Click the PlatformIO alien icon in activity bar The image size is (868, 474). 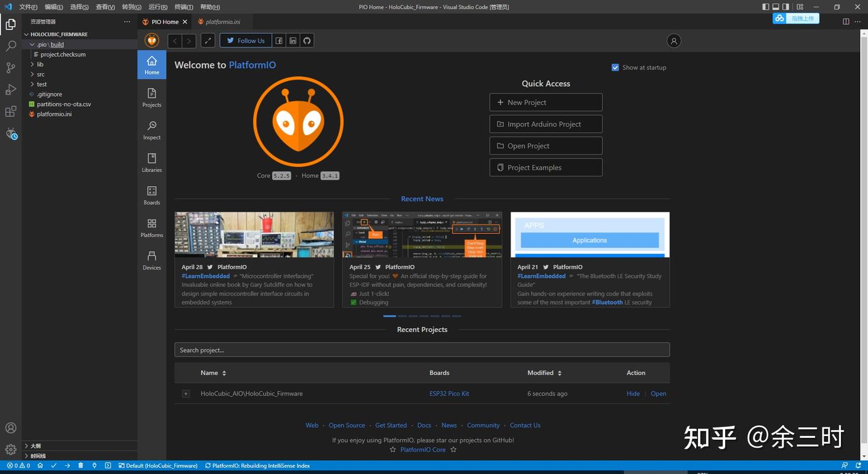click(10, 133)
